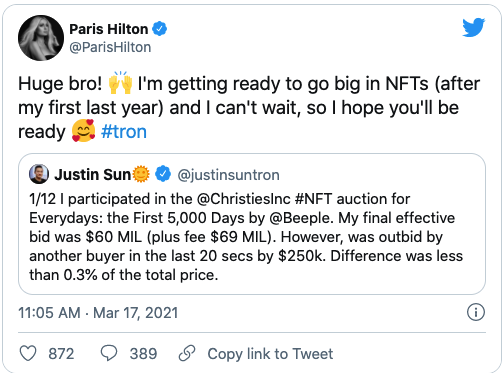Click the 872 likes count

(61, 354)
